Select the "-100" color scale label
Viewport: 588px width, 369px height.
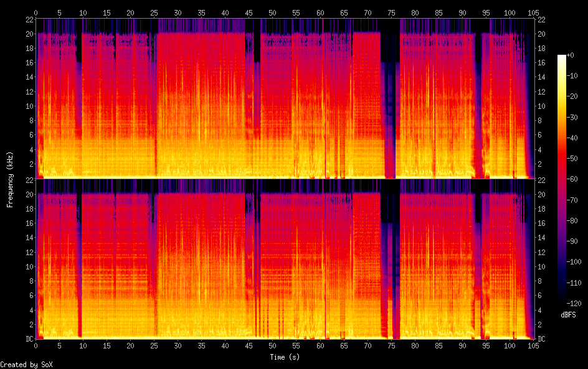574,262
